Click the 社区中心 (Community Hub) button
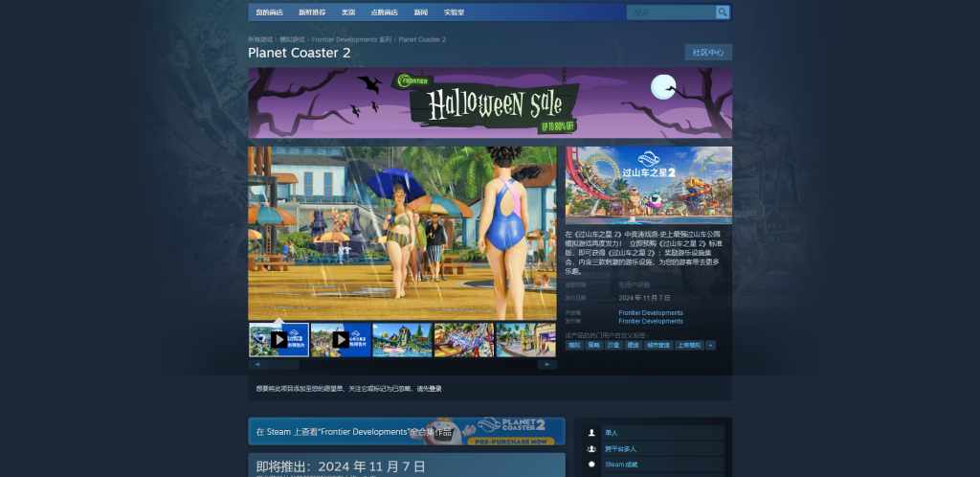 pyautogui.click(x=708, y=53)
